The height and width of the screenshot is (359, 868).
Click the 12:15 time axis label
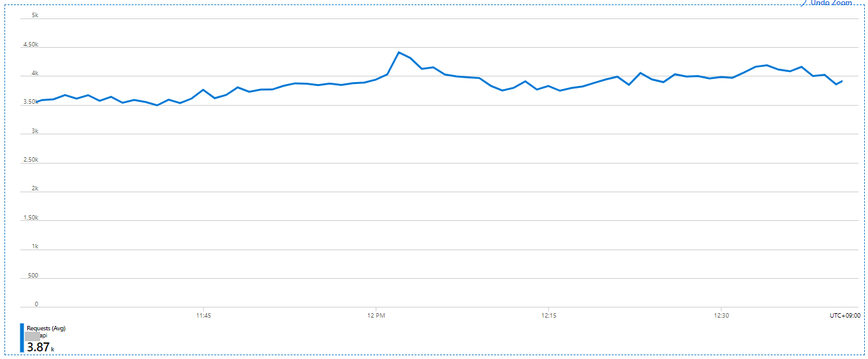pos(549,315)
